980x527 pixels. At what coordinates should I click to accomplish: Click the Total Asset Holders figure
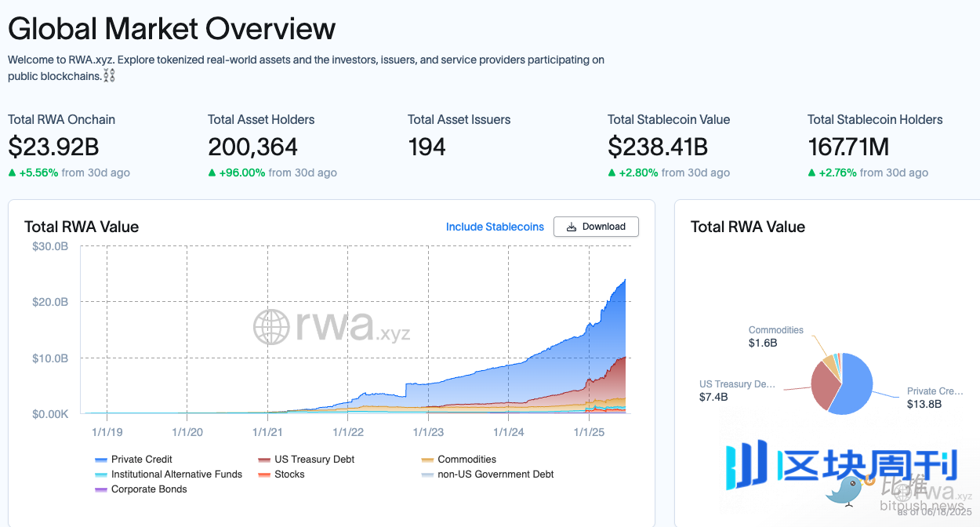252,147
